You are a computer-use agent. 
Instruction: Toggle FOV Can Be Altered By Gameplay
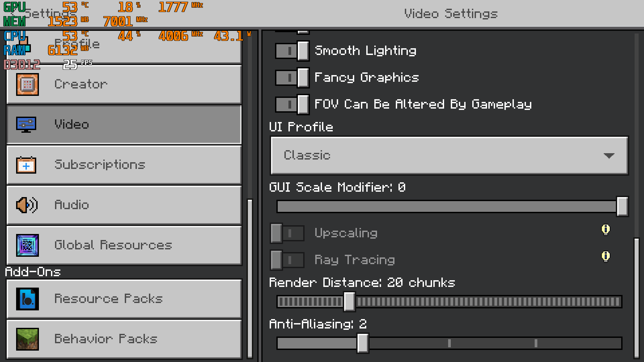click(292, 105)
